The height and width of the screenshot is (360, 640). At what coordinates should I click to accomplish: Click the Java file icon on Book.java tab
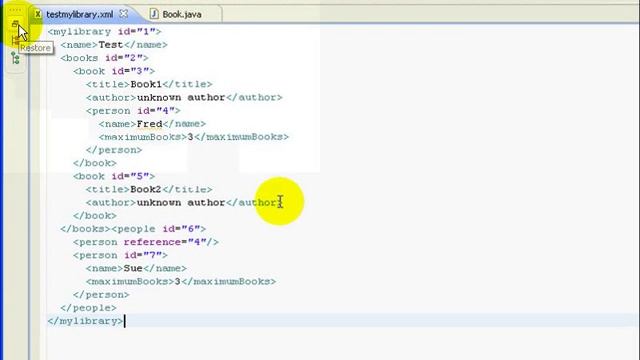tap(154, 14)
